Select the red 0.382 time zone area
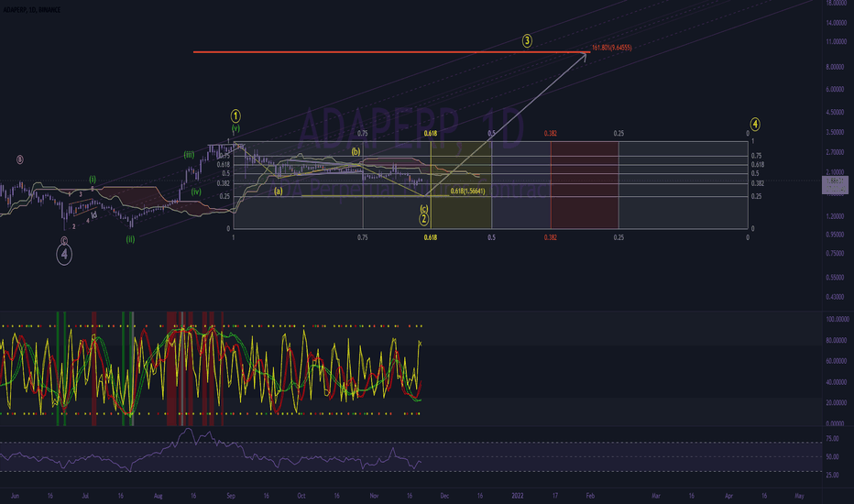The width and height of the screenshot is (854, 504). point(585,185)
